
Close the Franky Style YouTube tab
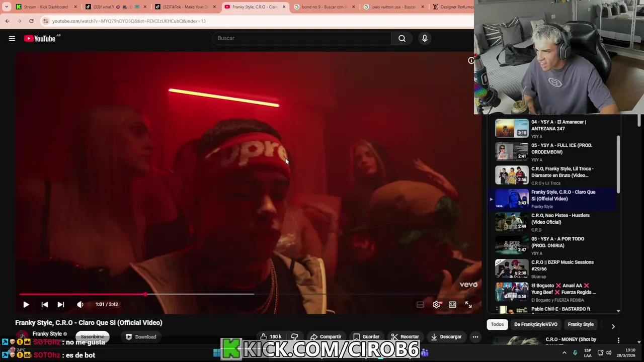[x=284, y=7]
